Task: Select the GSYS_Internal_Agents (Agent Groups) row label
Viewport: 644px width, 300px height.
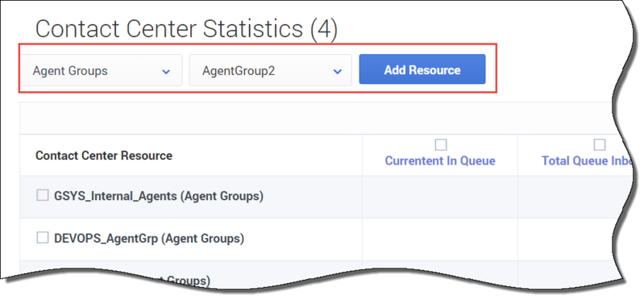Action: 159,196
